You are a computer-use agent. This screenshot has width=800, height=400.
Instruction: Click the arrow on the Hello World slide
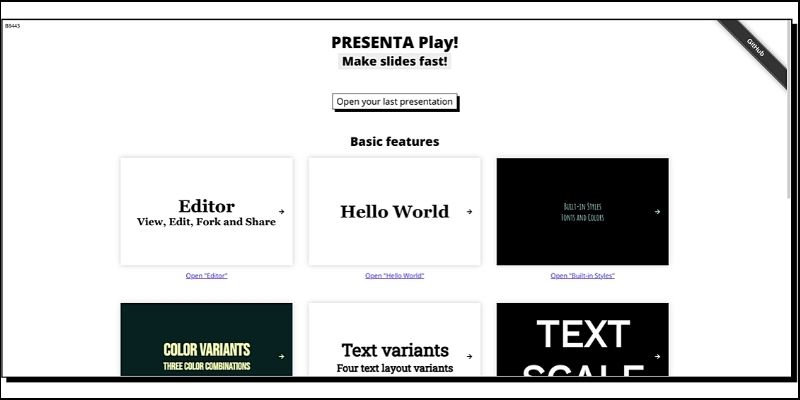pyautogui.click(x=469, y=212)
